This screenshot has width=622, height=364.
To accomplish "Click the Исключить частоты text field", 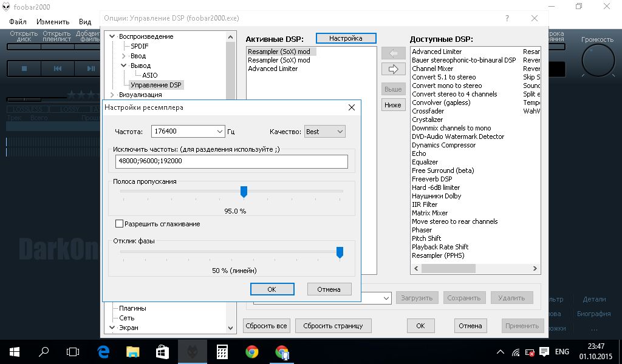I will coord(231,161).
